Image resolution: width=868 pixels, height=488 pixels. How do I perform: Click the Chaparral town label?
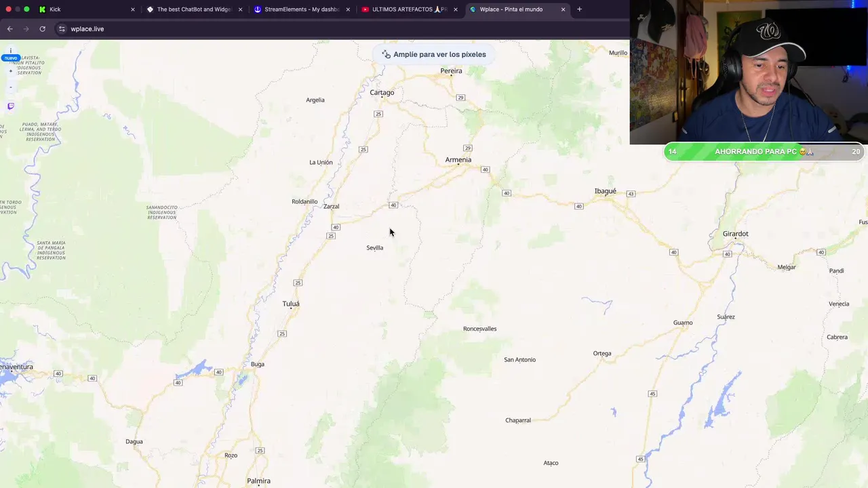[518, 420]
